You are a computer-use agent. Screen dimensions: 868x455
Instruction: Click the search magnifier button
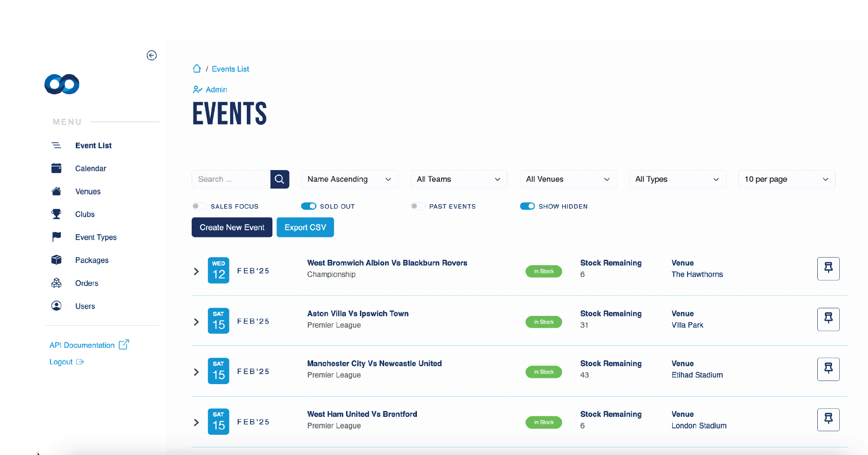click(x=280, y=179)
